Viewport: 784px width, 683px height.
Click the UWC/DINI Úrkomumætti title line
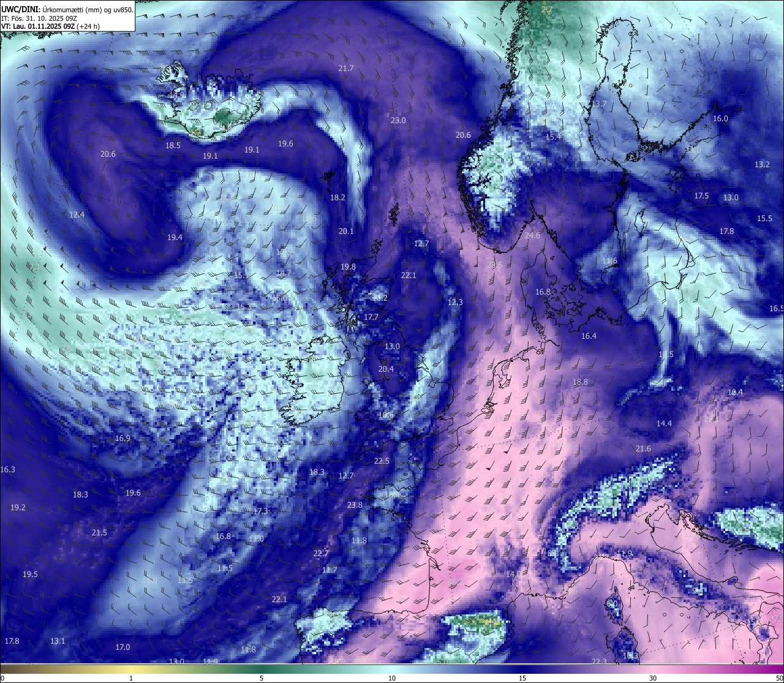pos(67,9)
